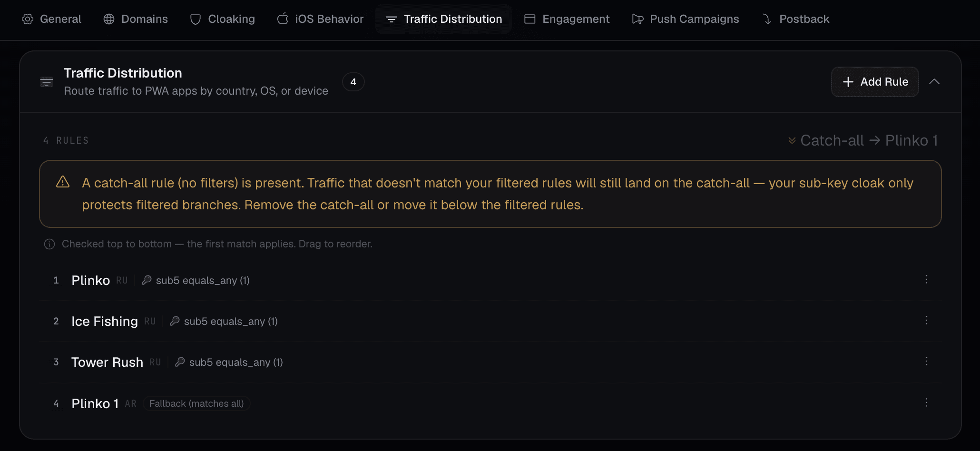Select the Fallback (matches all) badge
Image resolution: width=980 pixels, height=451 pixels.
pos(196,403)
